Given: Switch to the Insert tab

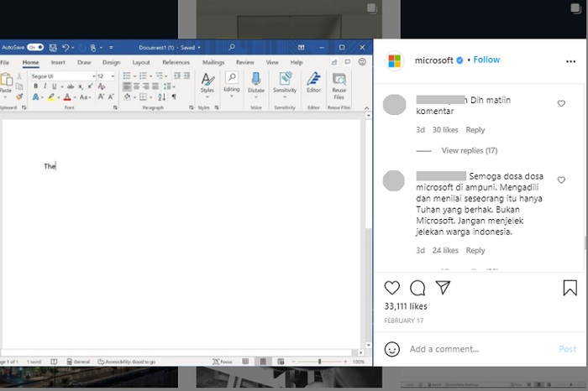Looking at the screenshot, I should (x=58, y=63).
